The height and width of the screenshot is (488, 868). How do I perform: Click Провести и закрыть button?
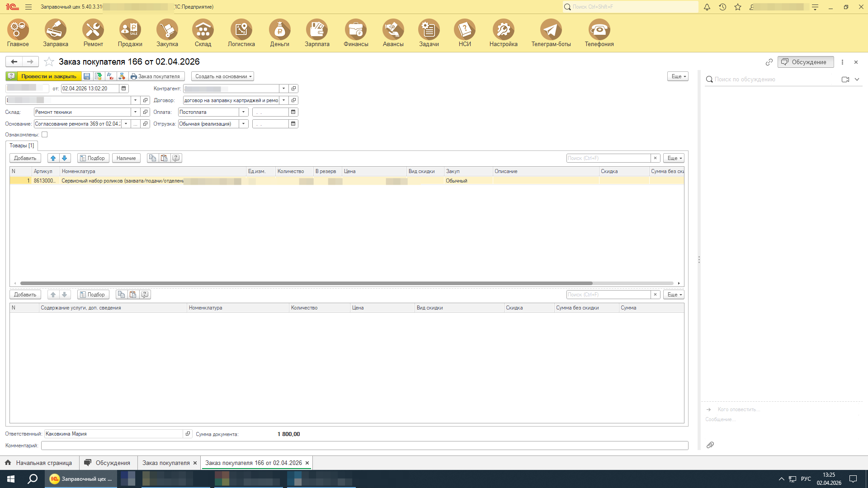pyautogui.click(x=49, y=76)
